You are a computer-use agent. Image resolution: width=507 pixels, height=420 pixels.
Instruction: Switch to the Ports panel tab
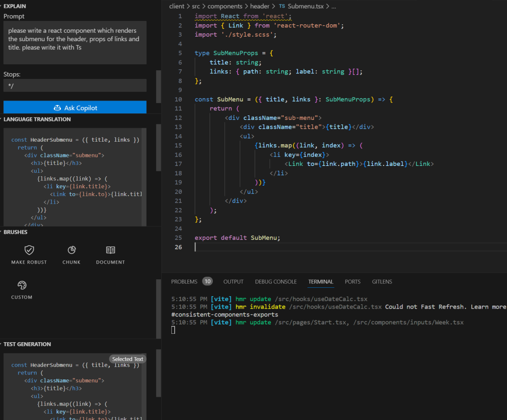pyautogui.click(x=353, y=282)
